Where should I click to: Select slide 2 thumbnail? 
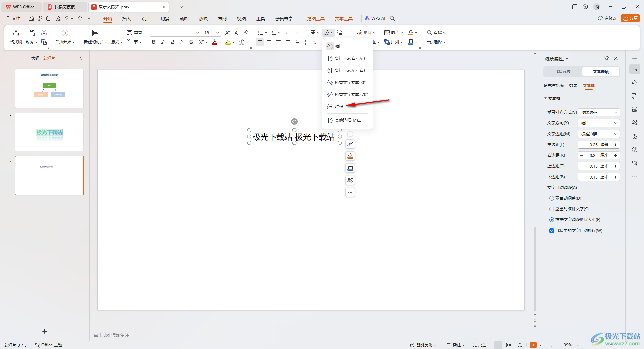(x=49, y=132)
